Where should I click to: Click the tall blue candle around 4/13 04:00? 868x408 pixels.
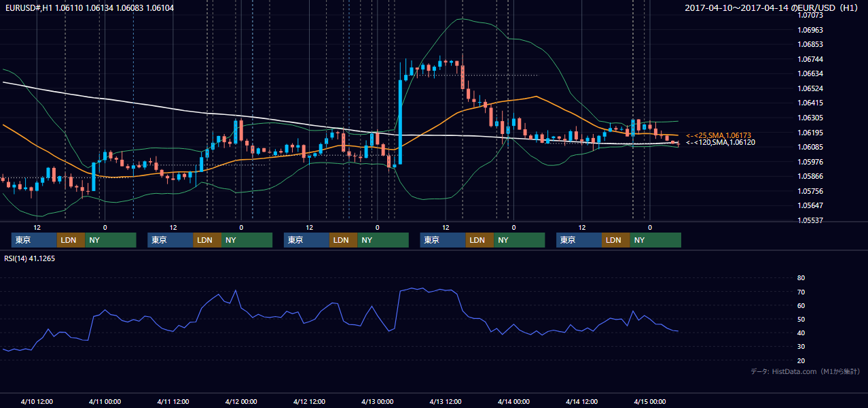point(400,121)
